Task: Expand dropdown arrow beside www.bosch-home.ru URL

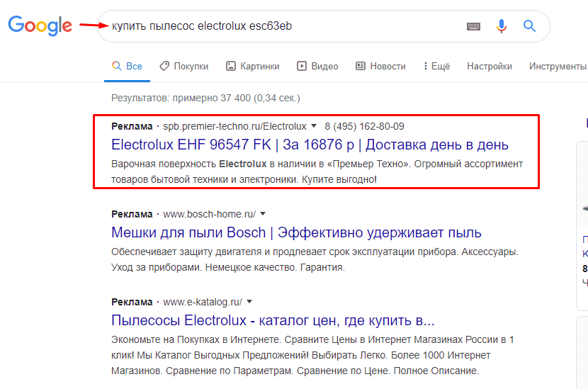Action: pos(263,214)
